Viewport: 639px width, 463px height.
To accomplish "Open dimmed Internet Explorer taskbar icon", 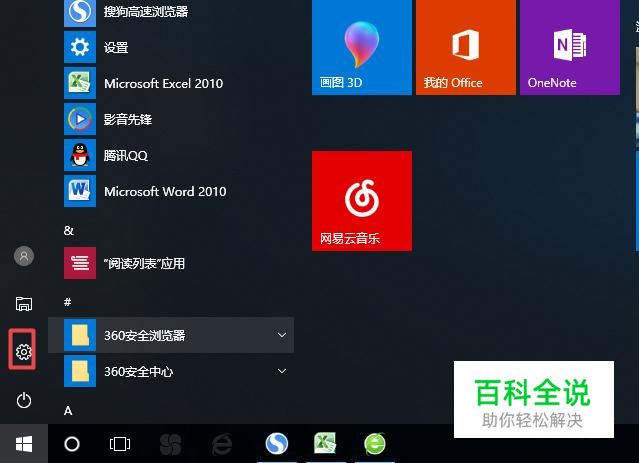I will click(x=222, y=444).
